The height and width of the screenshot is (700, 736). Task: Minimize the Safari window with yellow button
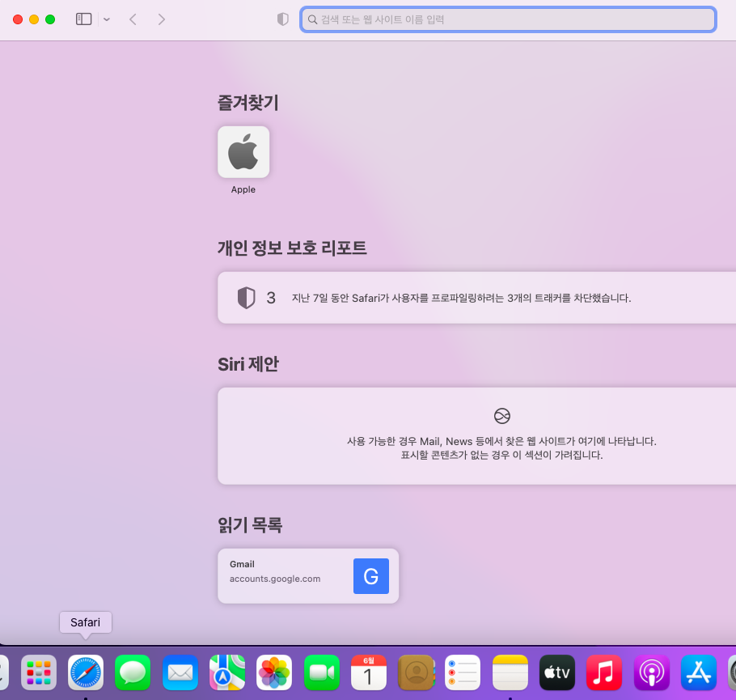[34, 19]
